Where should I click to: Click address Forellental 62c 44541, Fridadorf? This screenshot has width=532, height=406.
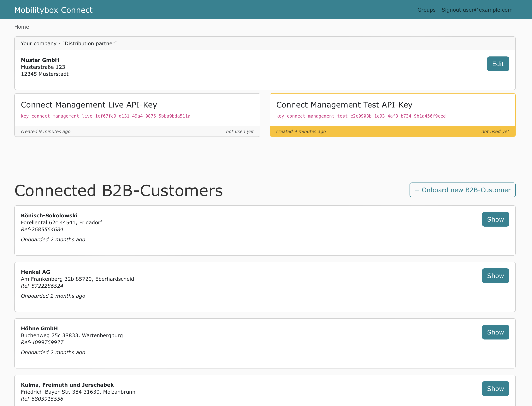pyautogui.click(x=62, y=222)
